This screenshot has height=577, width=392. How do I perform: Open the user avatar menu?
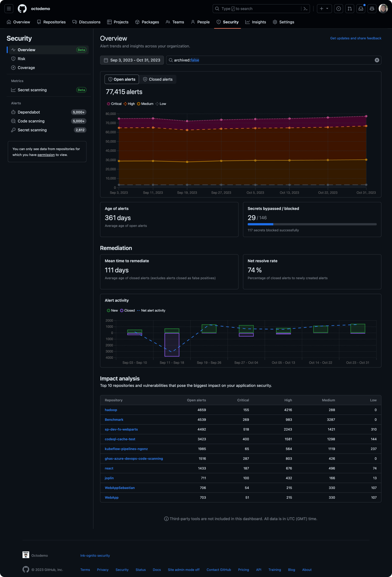tap(383, 9)
